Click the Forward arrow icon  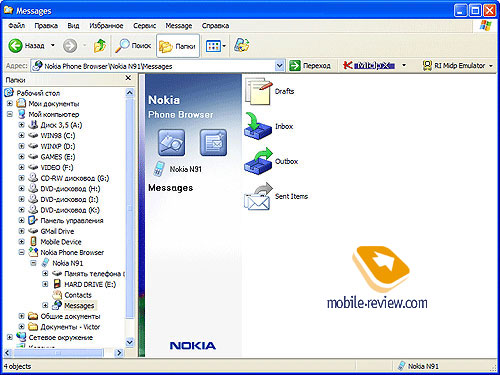point(70,46)
